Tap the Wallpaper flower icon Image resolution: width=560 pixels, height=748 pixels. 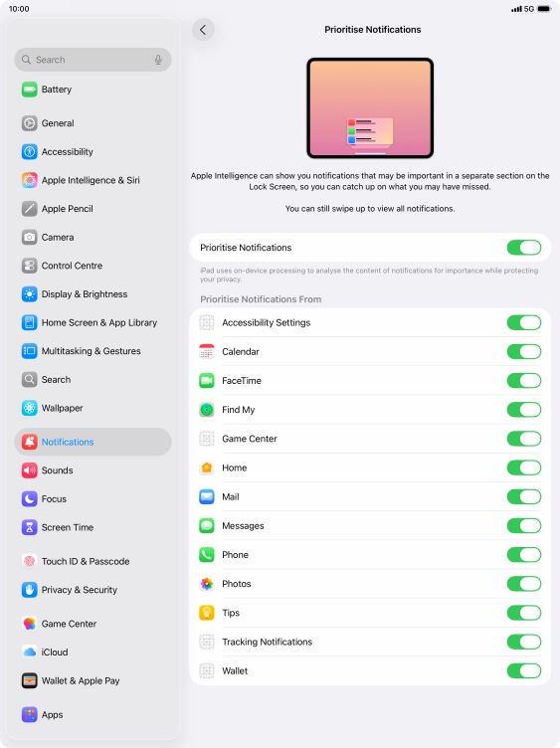[30, 408]
